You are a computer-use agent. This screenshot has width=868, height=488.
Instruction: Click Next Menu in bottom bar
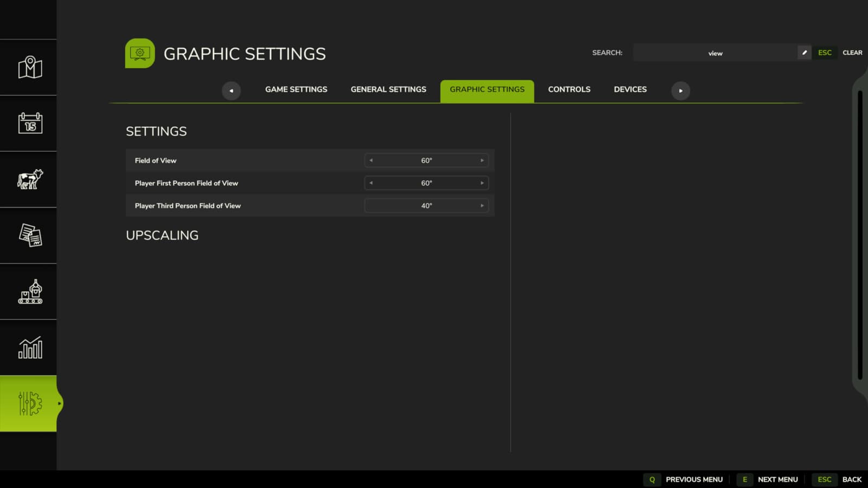pos(777,479)
